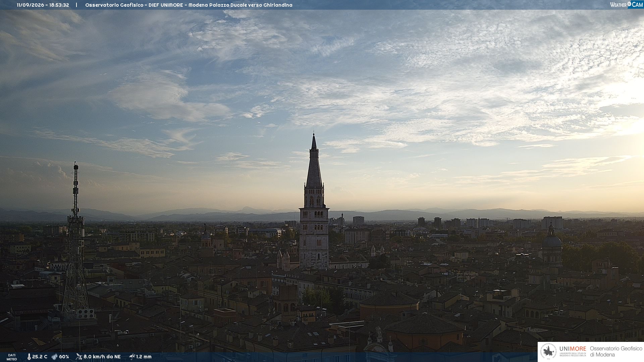Click the timestamp 11/09/2026 - 18:53:32
This screenshot has width=644, height=362.
[x=43, y=5]
